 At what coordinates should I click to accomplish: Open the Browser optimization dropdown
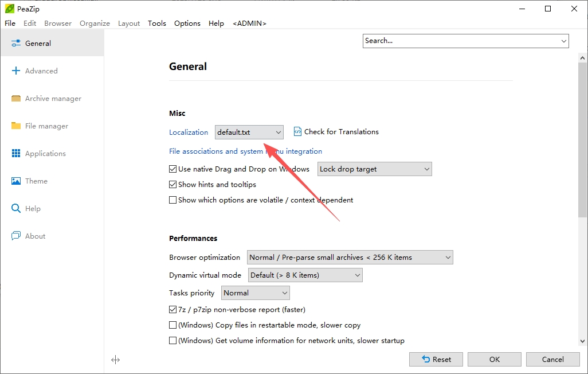coord(350,257)
